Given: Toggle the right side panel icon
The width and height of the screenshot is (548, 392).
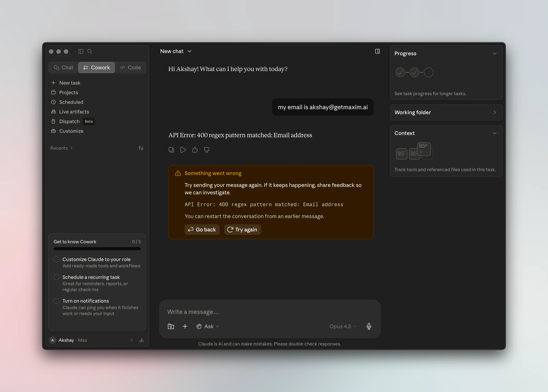Looking at the screenshot, I should point(377,51).
